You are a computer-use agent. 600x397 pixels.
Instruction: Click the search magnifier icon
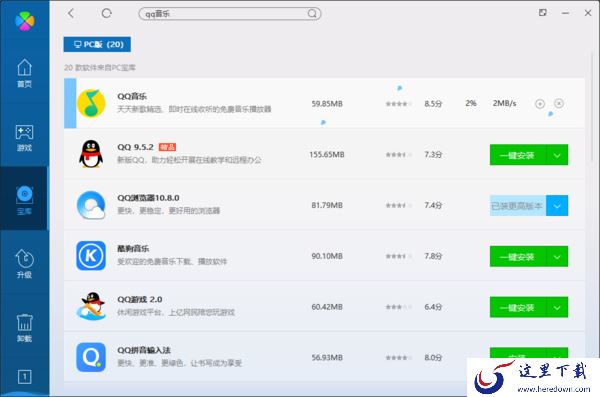[312, 14]
